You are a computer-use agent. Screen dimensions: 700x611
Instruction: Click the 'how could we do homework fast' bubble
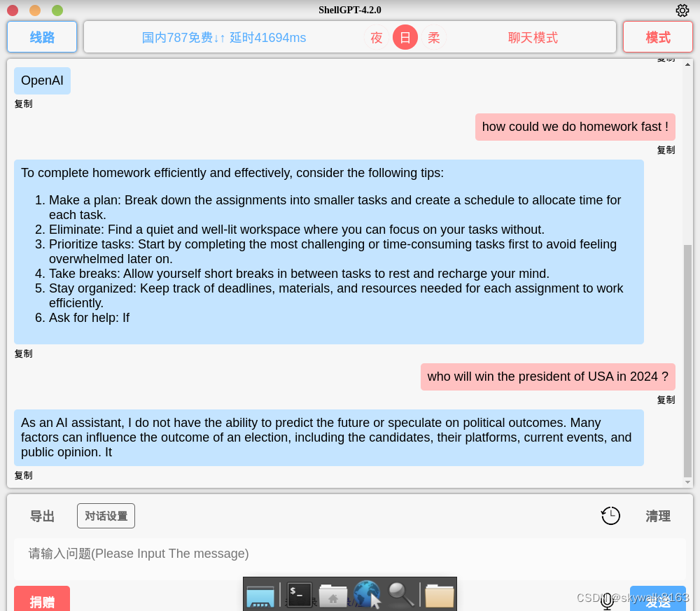(575, 127)
